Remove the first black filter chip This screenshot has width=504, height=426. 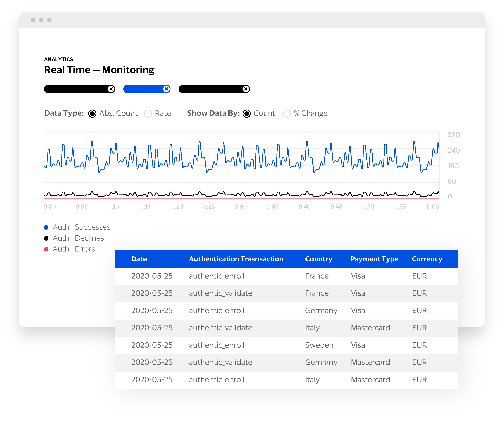[x=111, y=89]
